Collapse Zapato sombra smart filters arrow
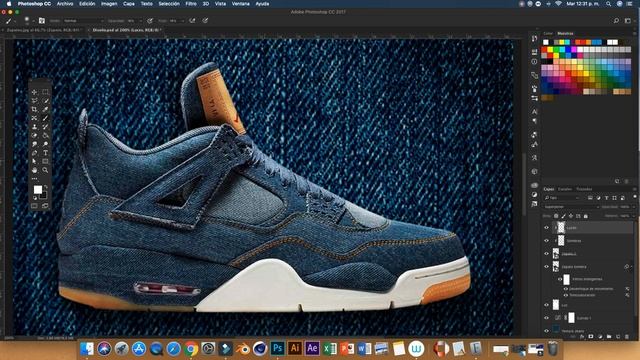Viewport: 640px width, 360px height. point(631,267)
